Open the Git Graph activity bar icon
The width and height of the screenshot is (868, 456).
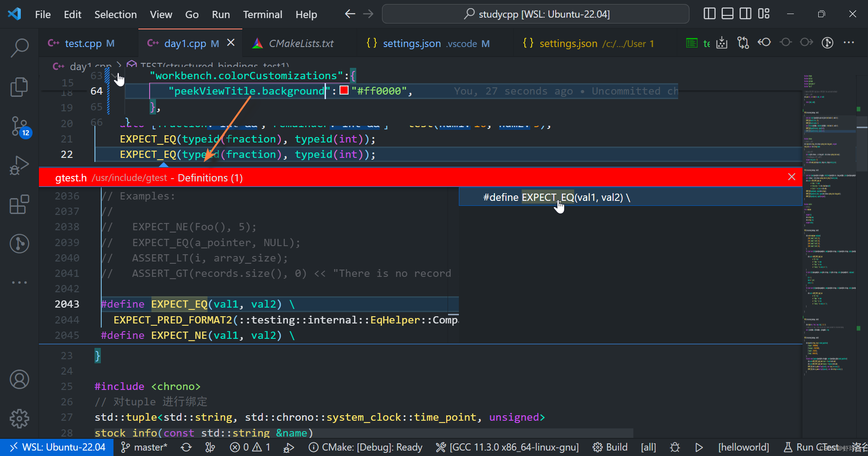(x=19, y=243)
